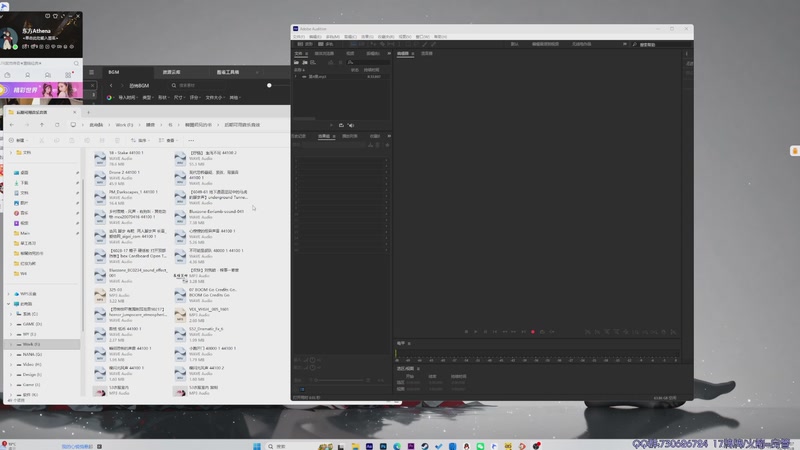Expand the Video (H:) drive in sidebar
The height and width of the screenshot is (450, 800).
point(11,364)
